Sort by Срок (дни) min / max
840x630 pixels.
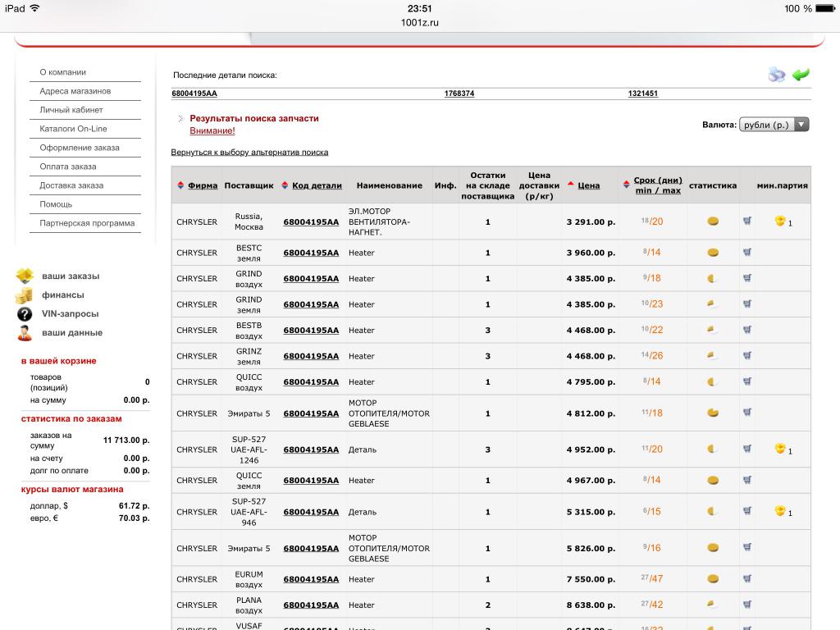[658, 185]
